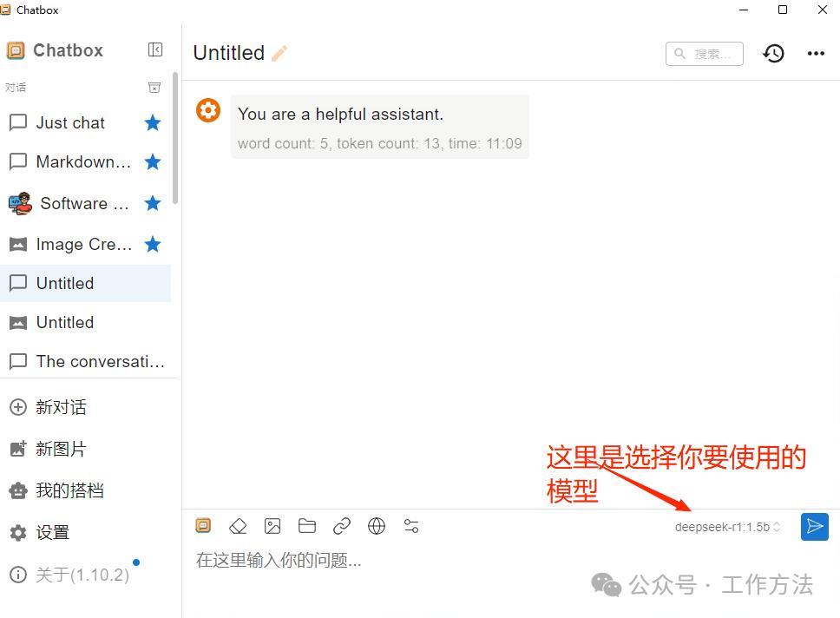Unstar the Just chat conversation
Image resolution: width=840 pixels, height=618 pixels.
[x=153, y=122]
